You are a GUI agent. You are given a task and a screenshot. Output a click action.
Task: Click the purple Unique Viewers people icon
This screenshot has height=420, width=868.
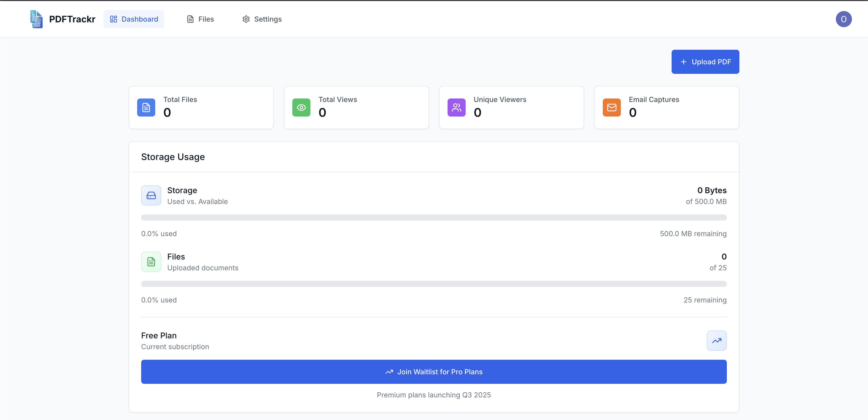pos(456,108)
